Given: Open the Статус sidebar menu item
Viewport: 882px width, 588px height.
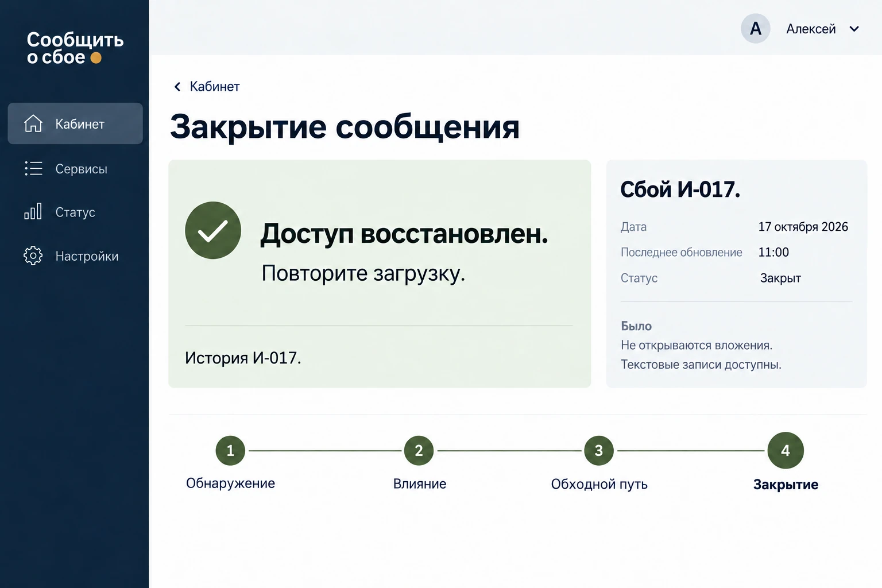Looking at the screenshot, I should coord(75,212).
